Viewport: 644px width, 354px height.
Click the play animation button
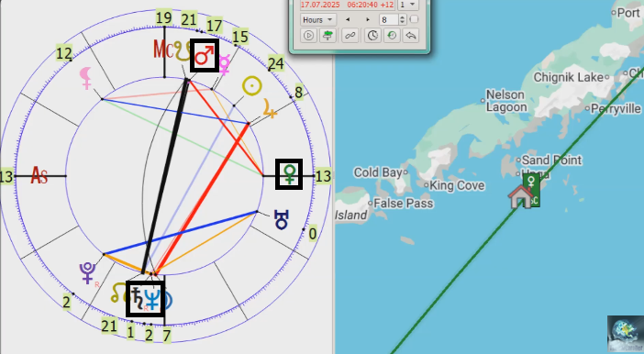click(x=308, y=36)
